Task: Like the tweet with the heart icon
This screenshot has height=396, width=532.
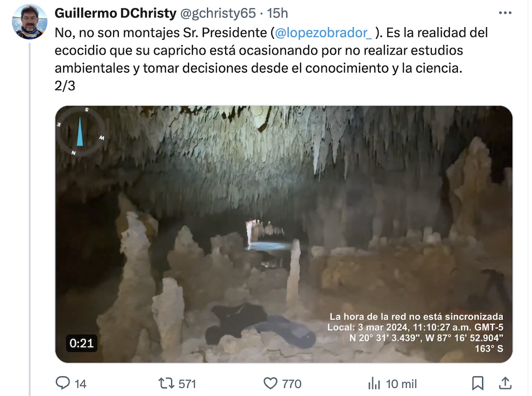Action: (x=270, y=384)
